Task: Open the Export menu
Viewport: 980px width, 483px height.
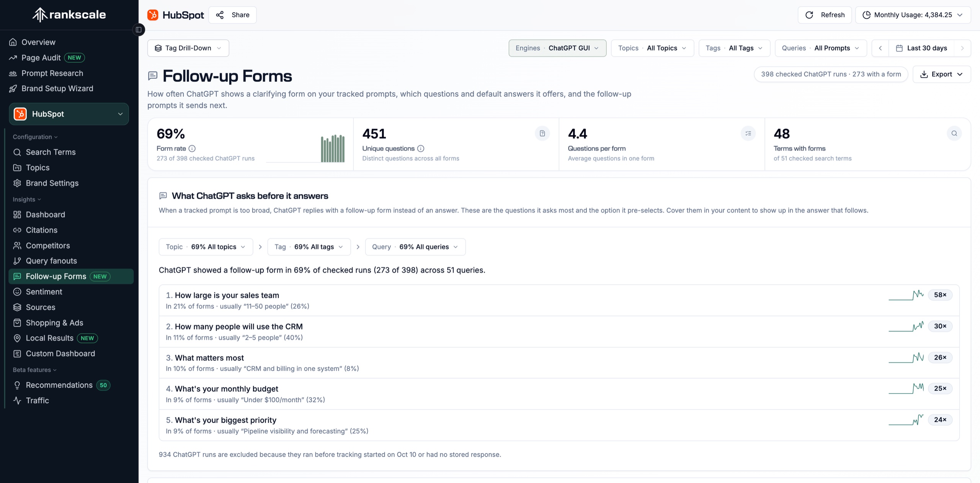Action: pos(942,74)
